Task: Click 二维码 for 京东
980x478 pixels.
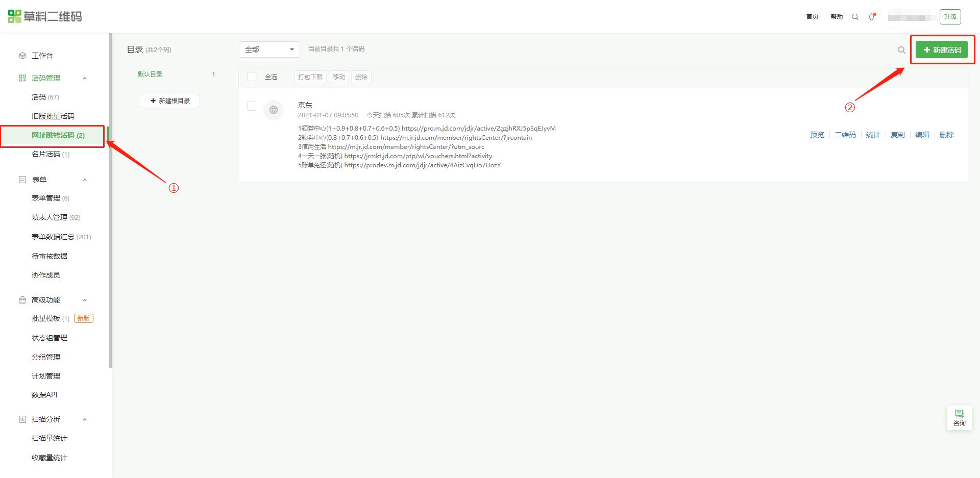Action: point(845,135)
